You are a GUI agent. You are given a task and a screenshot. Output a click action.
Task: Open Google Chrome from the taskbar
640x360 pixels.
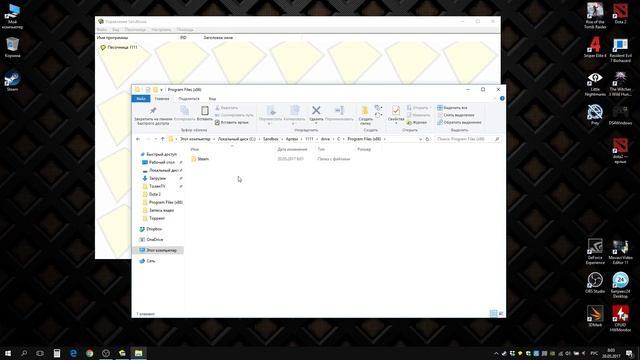point(90,353)
